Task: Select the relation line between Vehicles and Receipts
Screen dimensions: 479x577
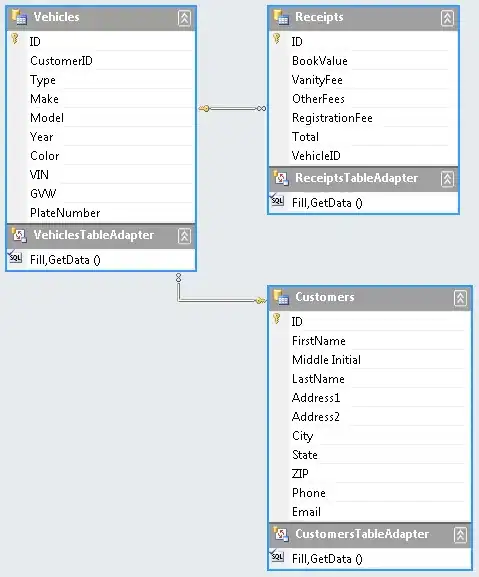Action: click(x=233, y=109)
